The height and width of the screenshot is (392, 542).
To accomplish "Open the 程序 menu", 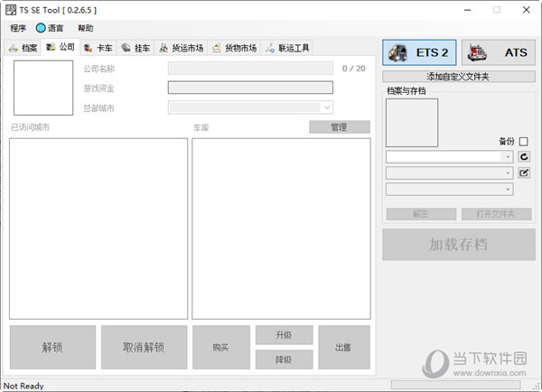I will tap(18, 28).
